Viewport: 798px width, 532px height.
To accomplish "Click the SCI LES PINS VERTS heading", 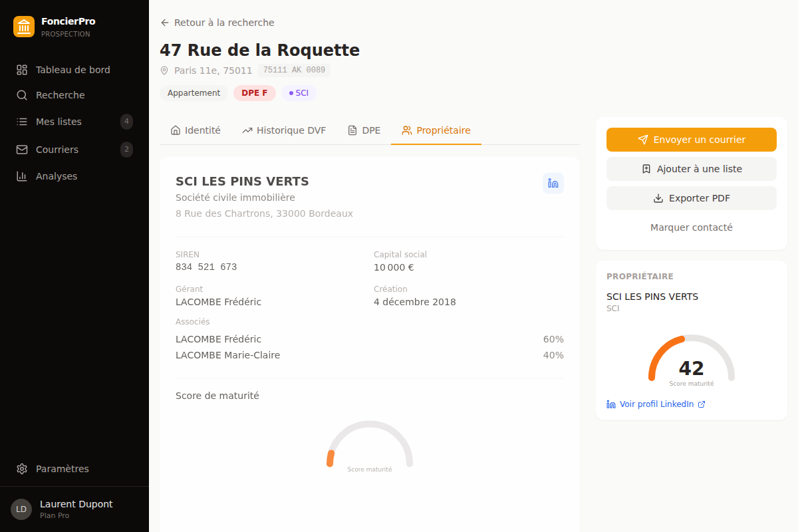I will click(242, 182).
